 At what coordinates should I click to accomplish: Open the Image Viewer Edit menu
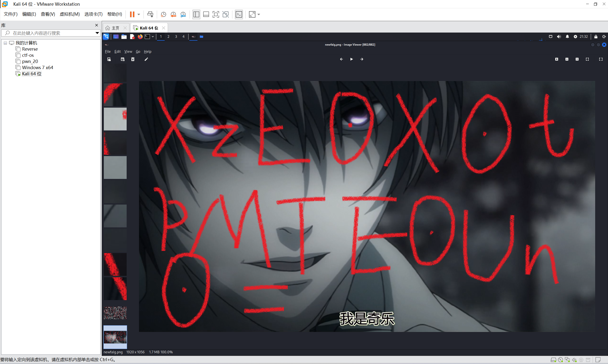[117, 52]
